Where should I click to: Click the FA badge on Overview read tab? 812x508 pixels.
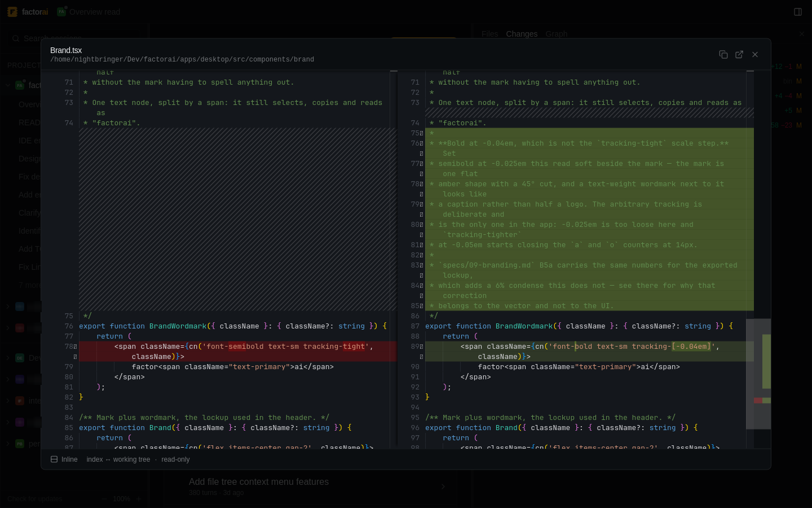pos(61,12)
